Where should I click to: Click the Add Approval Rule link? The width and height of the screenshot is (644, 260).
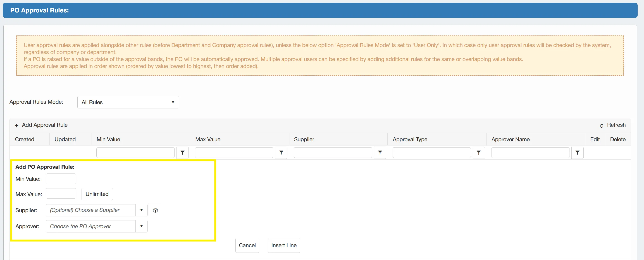(45, 125)
